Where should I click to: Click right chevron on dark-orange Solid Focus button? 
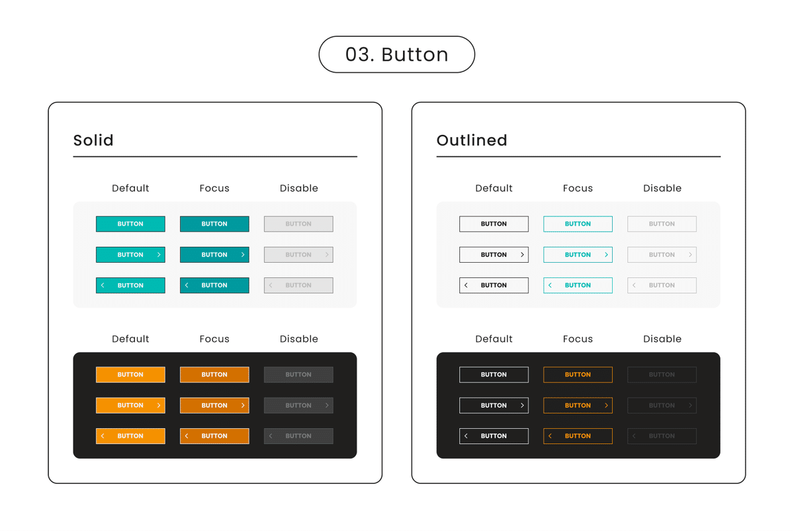[243, 406]
